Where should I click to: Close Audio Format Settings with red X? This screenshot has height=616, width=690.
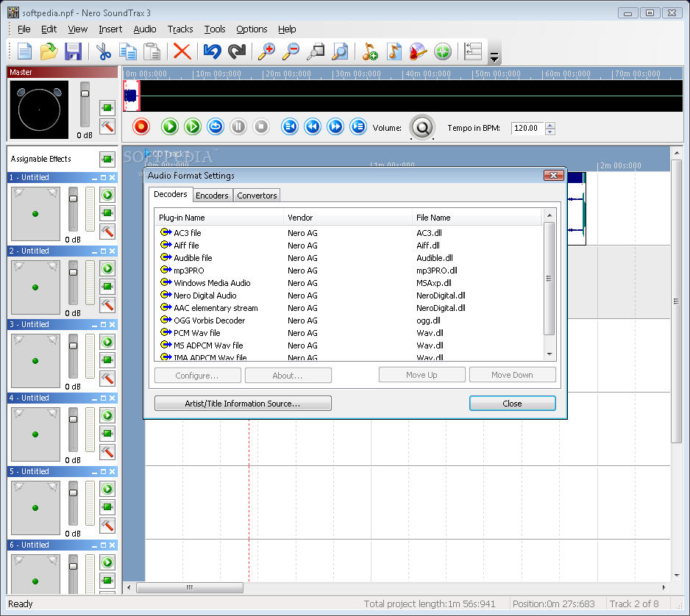coord(554,176)
